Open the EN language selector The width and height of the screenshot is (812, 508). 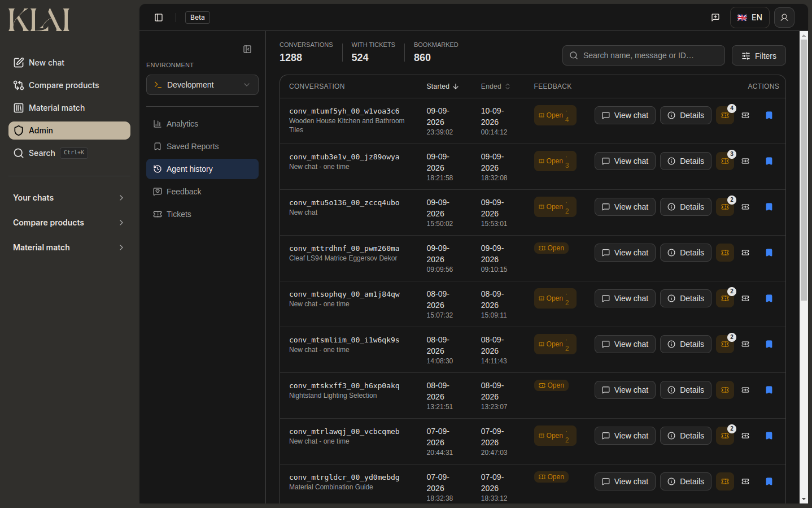750,18
